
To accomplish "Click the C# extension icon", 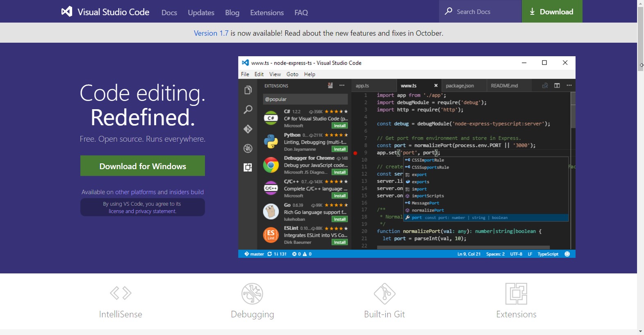I will pyautogui.click(x=271, y=118).
